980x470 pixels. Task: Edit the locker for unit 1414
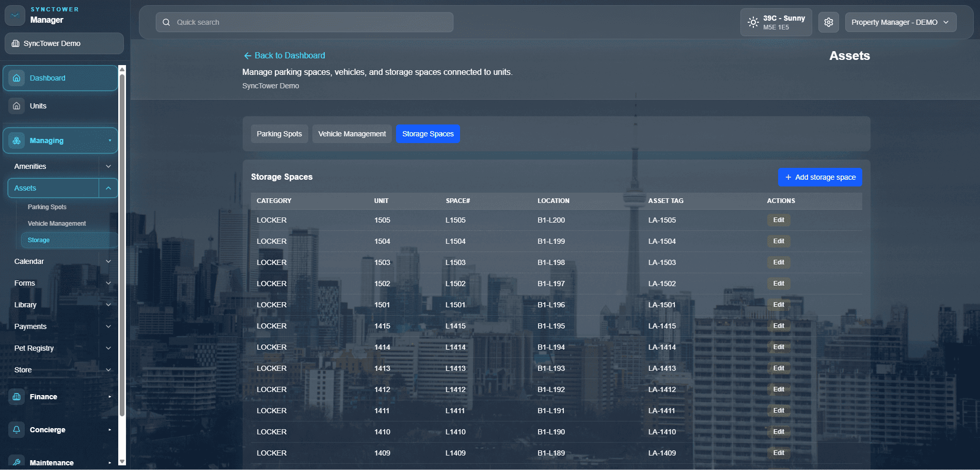click(779, 347)
